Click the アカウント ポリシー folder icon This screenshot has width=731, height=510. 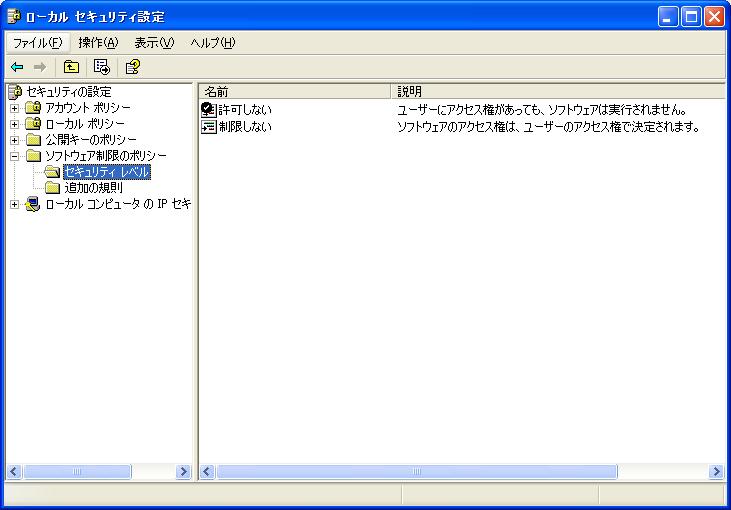(33, 108)
